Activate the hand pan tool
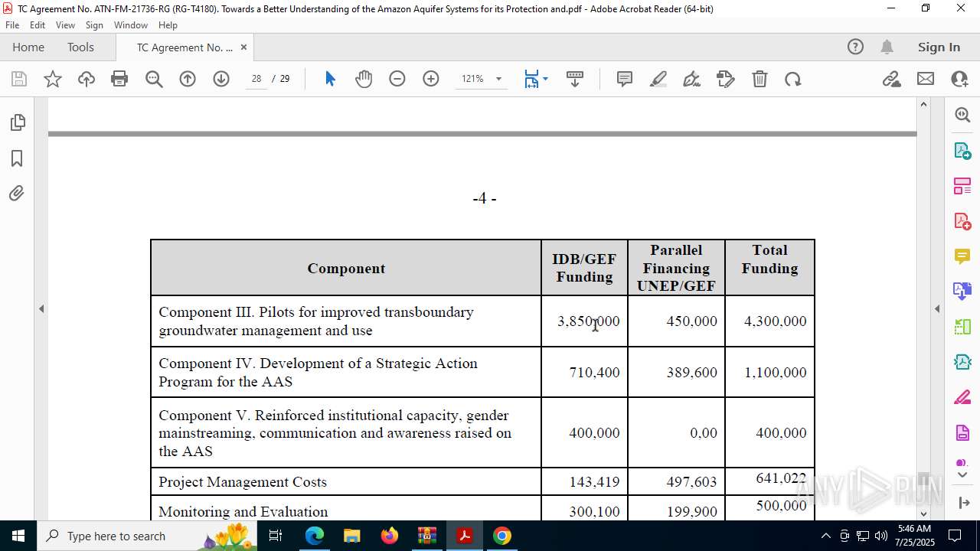980x551 pixels. click(x=364, y=79)
